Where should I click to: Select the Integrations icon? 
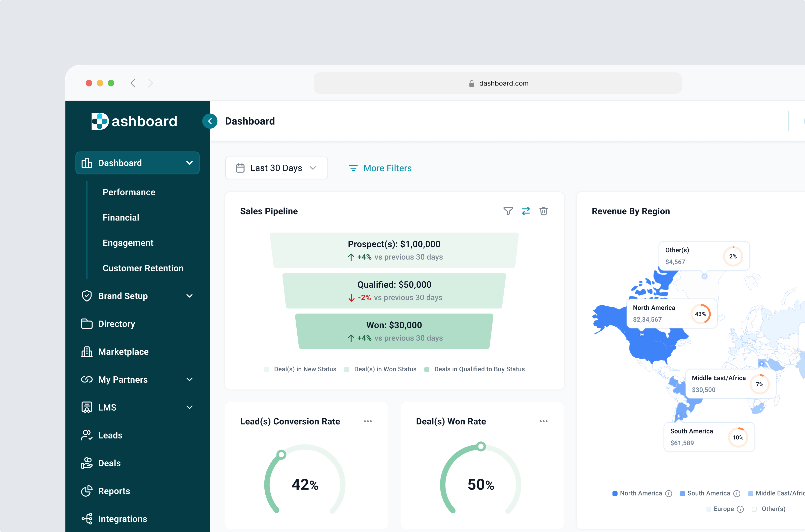pos(87,519)
